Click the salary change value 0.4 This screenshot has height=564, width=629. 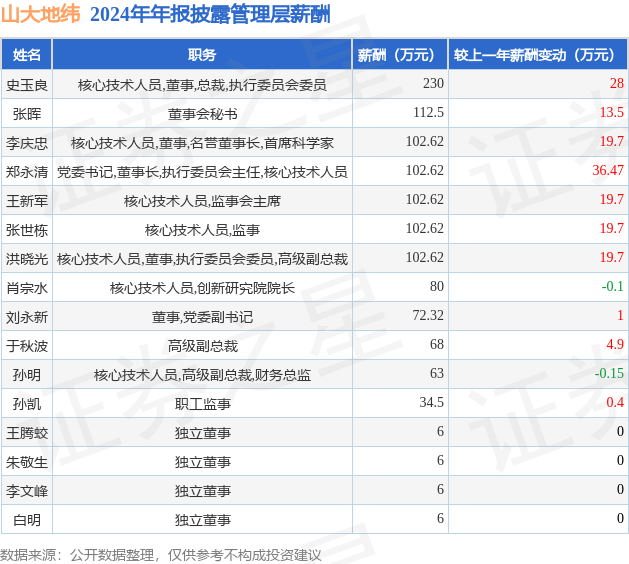615,402
